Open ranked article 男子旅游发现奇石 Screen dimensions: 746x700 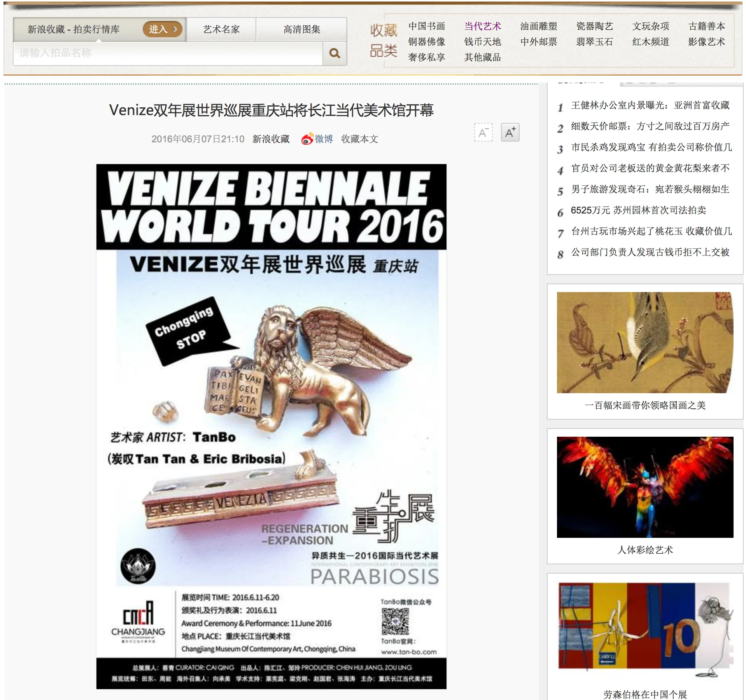coord(650,189)
